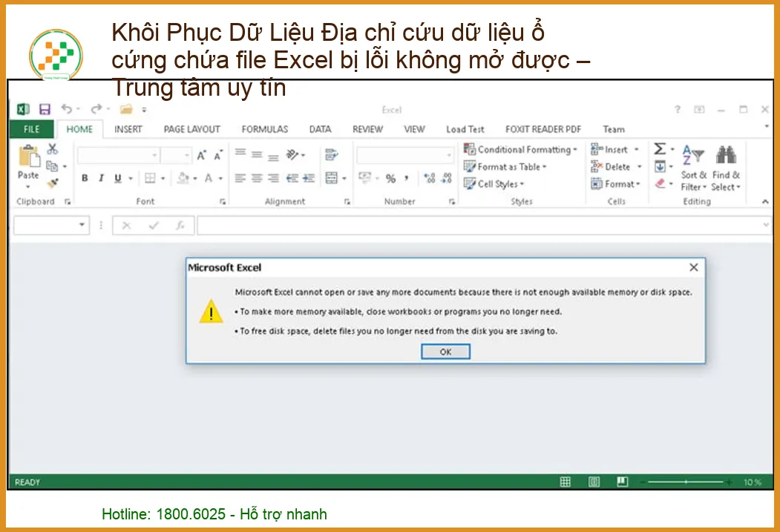Click the Insert Function fx button
Screen dimensions: 780x532
[180, 226]
